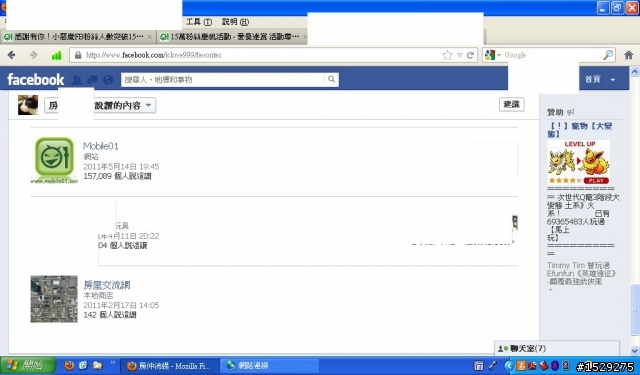
Task: Open the 說明 (H) menu
Action: [235, 22]
